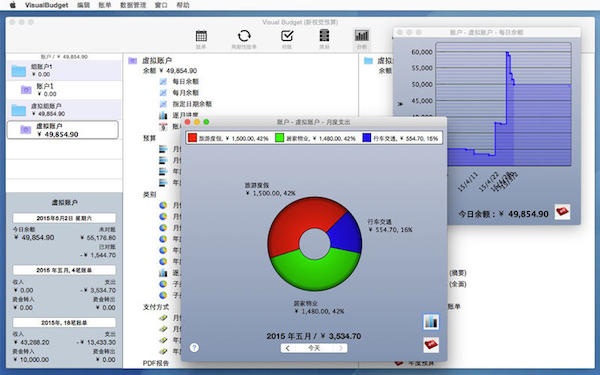The image size is (600, 375).
Task: Open the 帮助 menu
Action: click(183, 5)
